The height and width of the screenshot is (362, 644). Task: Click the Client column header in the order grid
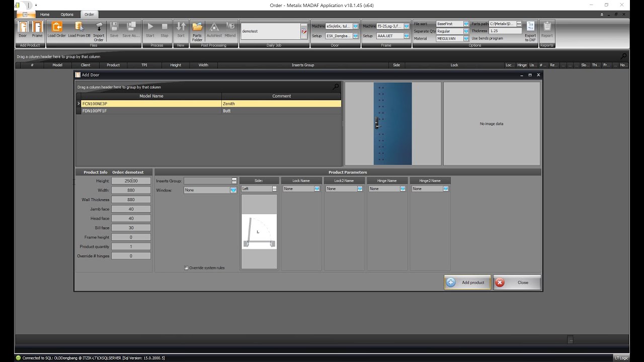86,65
